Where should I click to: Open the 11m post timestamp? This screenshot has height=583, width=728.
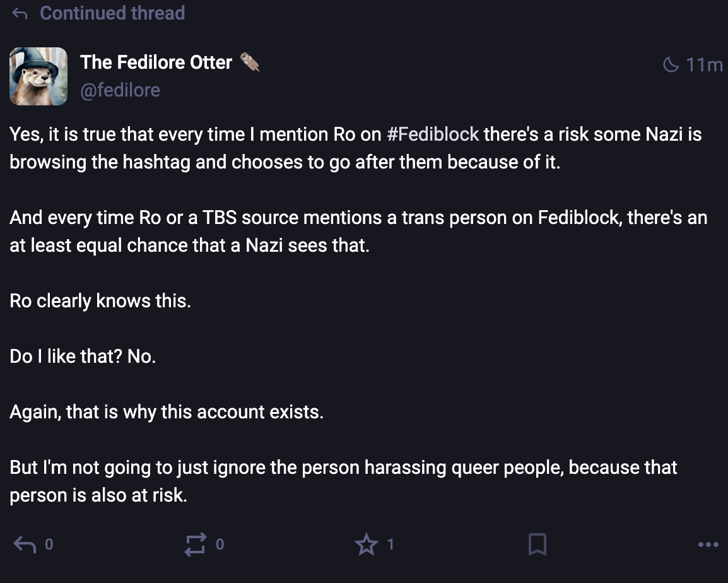[704, 64]
